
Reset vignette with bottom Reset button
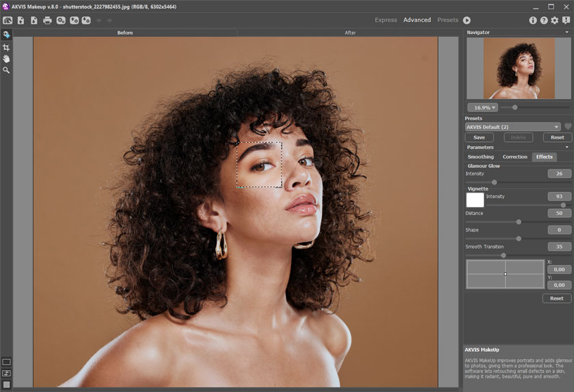point(557,298)
